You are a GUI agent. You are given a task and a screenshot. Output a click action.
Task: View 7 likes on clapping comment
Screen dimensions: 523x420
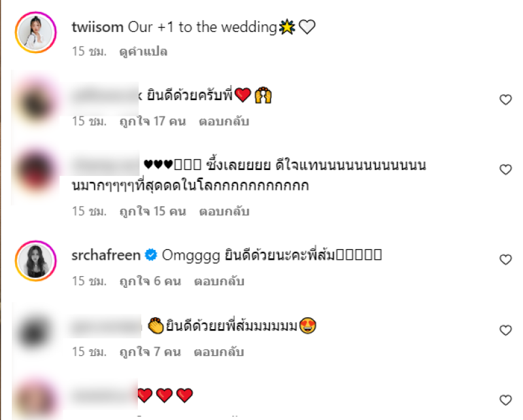pos(150,352)
